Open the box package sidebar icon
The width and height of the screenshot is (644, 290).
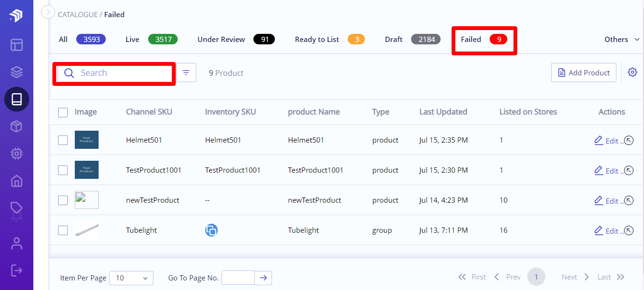coord(17,126)
